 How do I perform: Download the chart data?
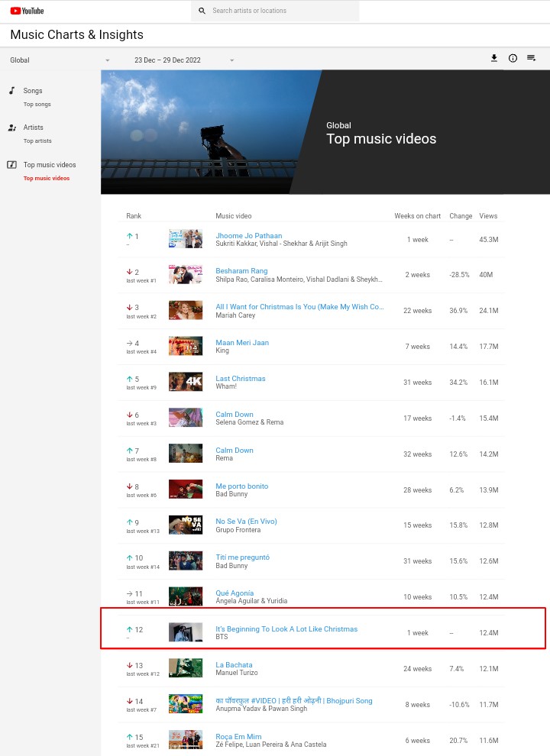494,58
